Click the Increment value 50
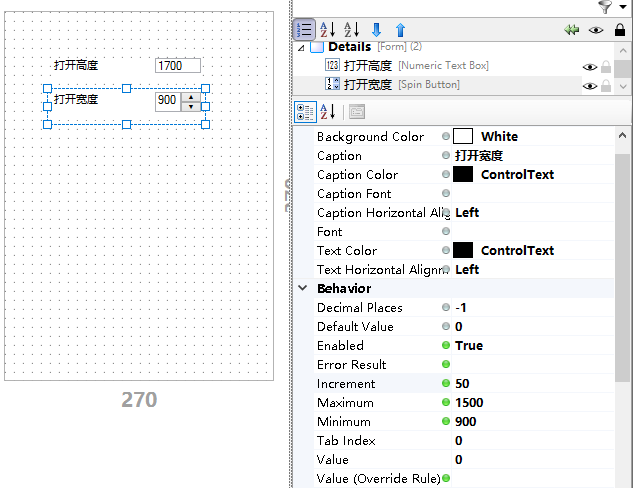Viewport: 633px width, 488px height. 462,383
